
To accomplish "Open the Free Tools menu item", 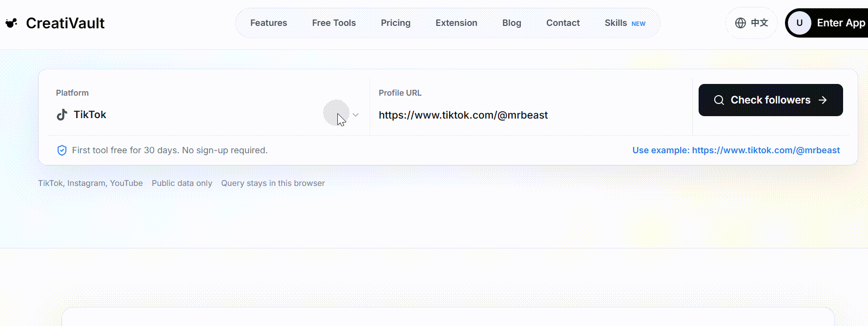I will (334, 23).
